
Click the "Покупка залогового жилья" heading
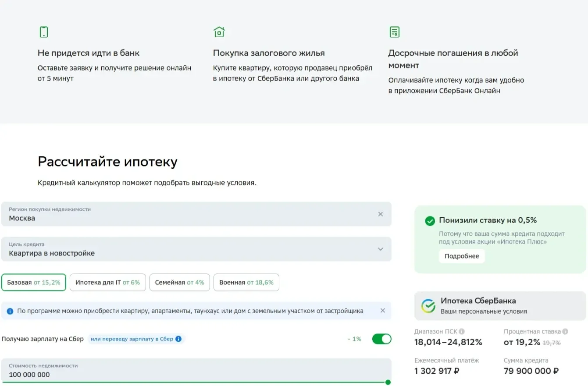click(269, 53)
